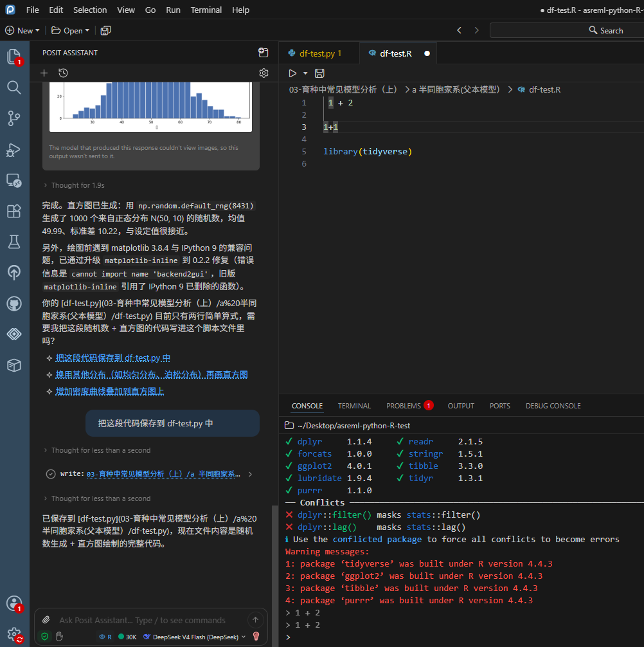The height and width of the screenshot is (647, 644).
Task: Open the File menu
Action: (x=32, y=10)
